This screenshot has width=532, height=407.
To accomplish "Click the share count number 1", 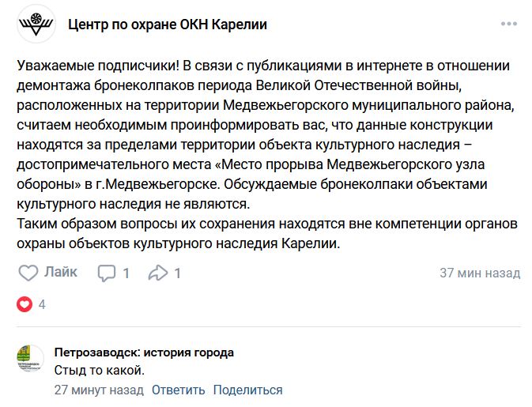I will (x=177, y=273).
